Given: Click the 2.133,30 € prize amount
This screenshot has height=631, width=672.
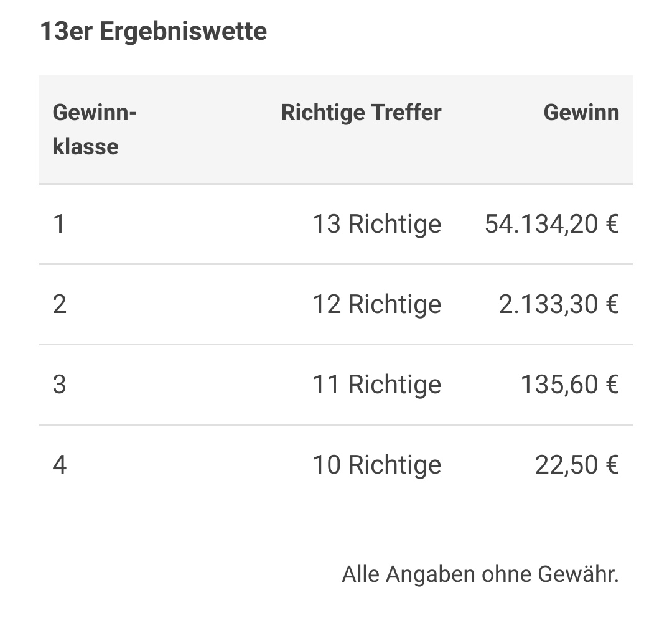Looking at the screenshot, I should point(559,304).
